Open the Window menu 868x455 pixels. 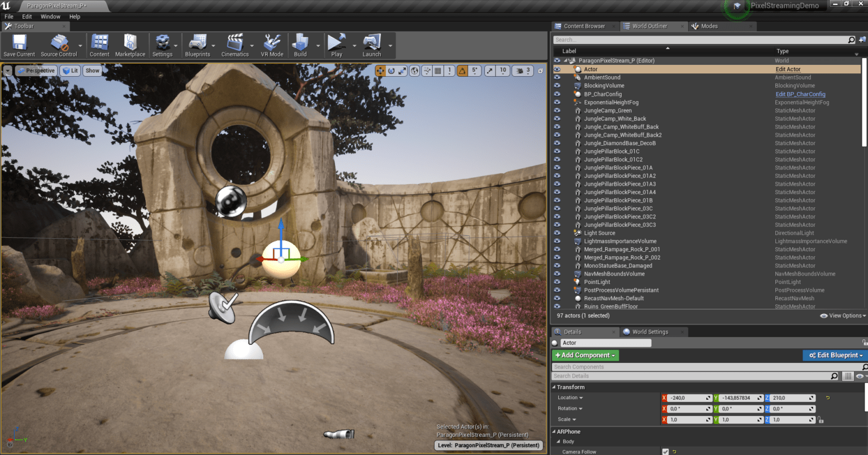[50, 16]
